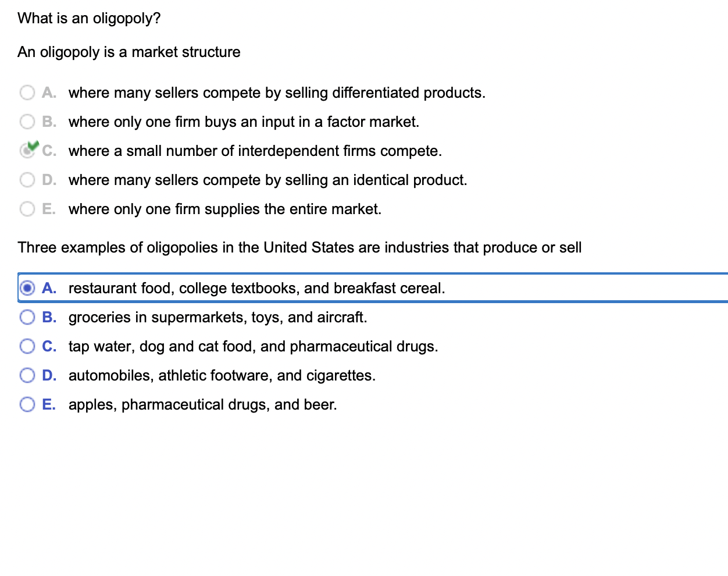Choose option B with groceries, toys, and aircraft
Screen dimensions: 728x576
tap(27, 317)
